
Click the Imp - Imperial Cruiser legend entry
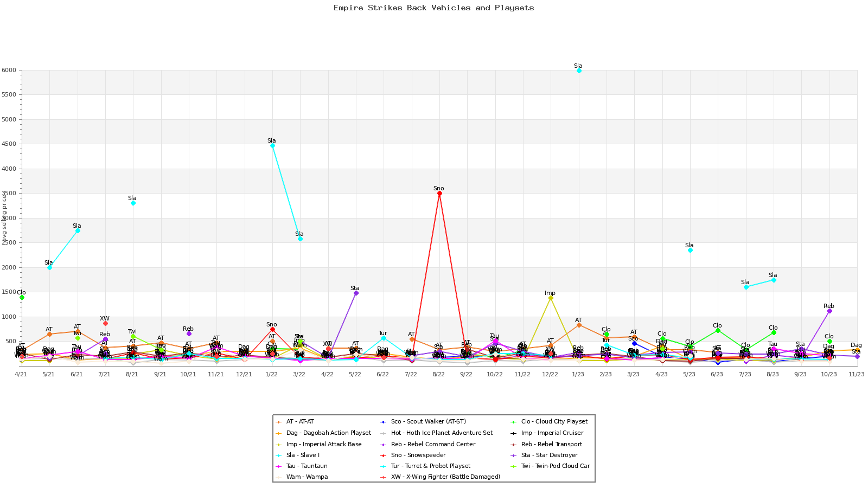pos(547,433)
